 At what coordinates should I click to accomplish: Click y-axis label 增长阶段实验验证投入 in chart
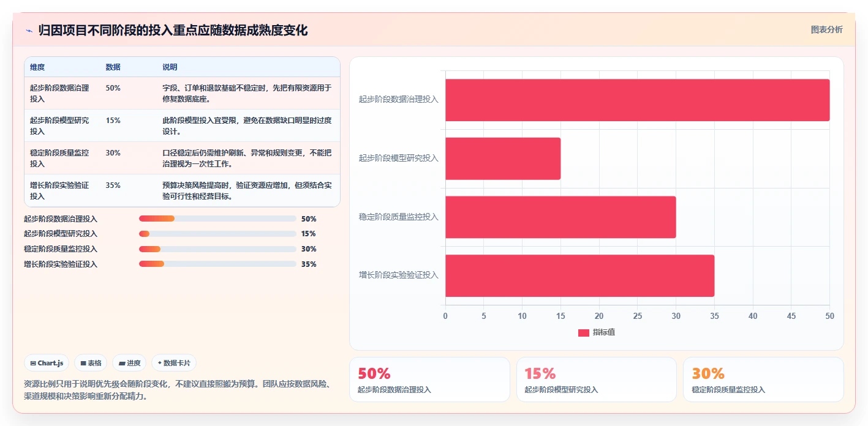pyautogui.click(x=399, y=275)
